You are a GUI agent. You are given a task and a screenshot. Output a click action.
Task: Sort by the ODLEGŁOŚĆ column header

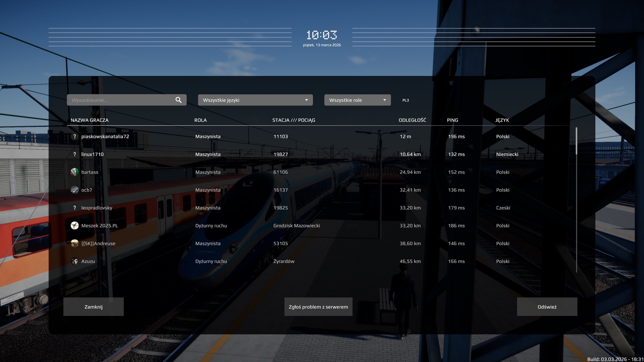pyautogui.click(x=412, y=120)
